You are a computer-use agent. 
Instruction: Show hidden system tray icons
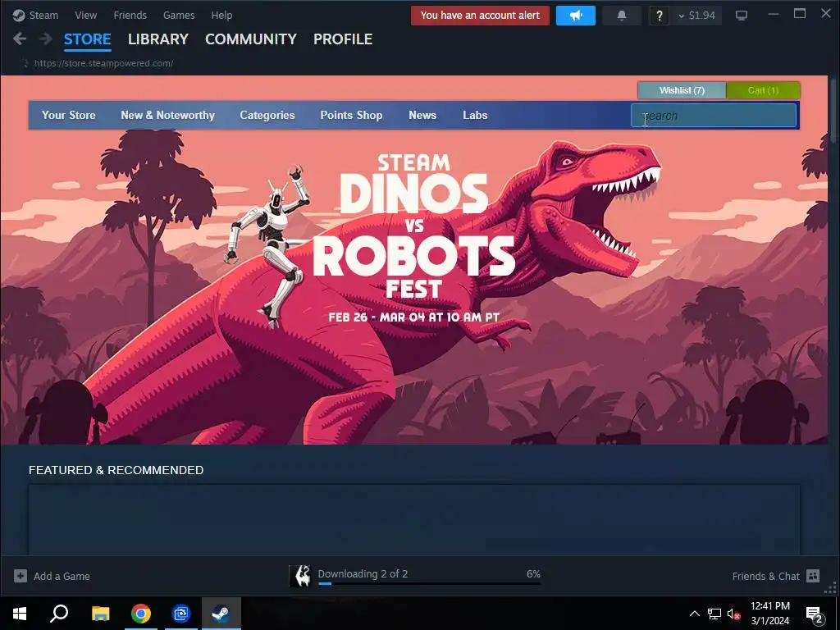click(x=694, y=614)
